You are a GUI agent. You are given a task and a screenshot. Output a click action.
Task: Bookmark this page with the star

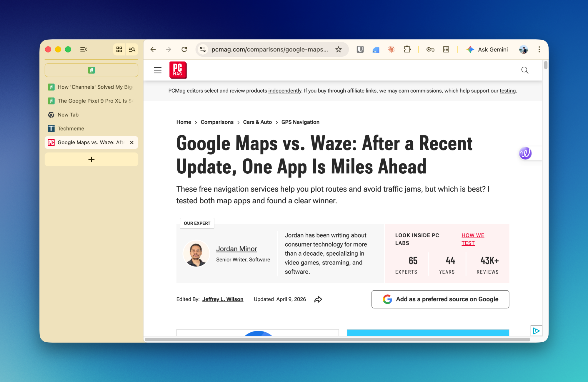pyautogui.click(x=339, y=49)
